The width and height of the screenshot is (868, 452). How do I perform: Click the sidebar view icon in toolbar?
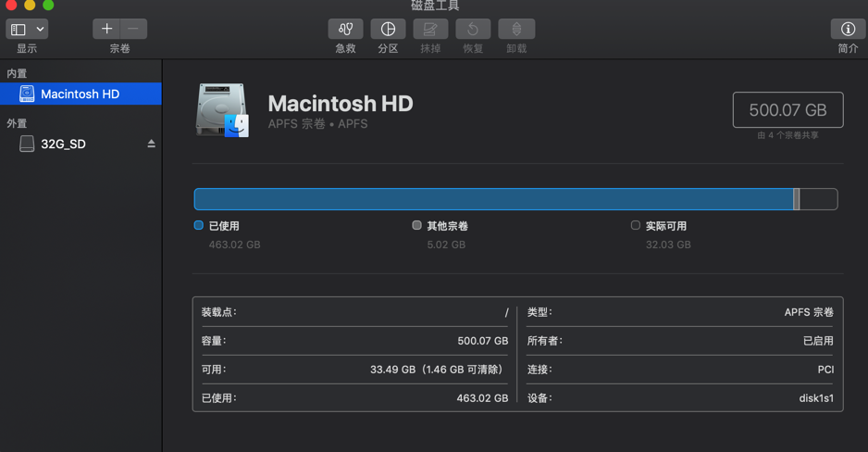click(x=19, y=29)
